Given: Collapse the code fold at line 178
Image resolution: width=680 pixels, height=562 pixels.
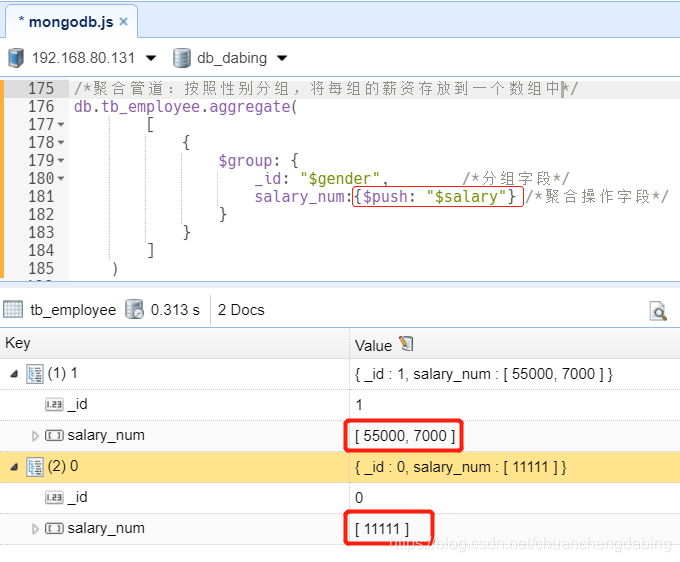Looking at the screenshot, I should (x=61, y=143).
